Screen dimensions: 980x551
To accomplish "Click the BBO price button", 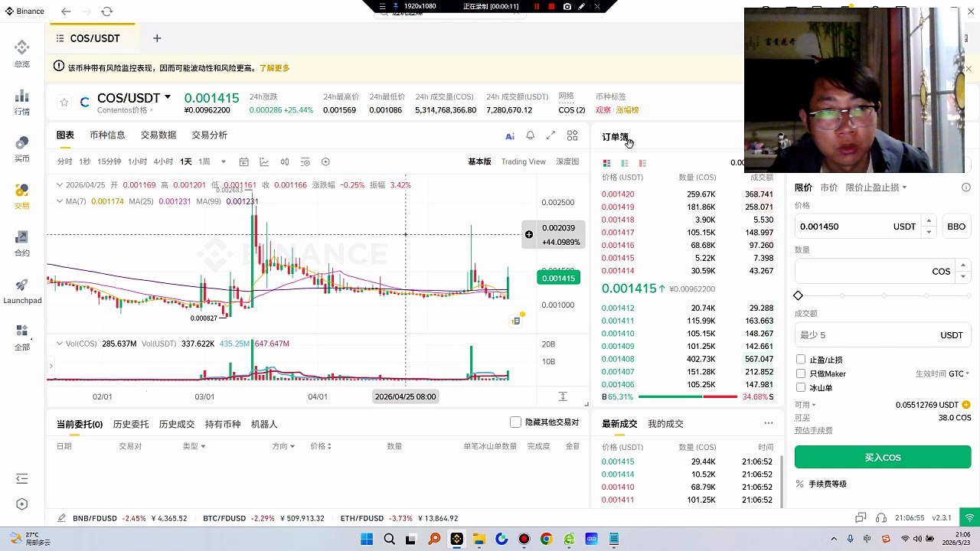I will click(x=956, y=227).
